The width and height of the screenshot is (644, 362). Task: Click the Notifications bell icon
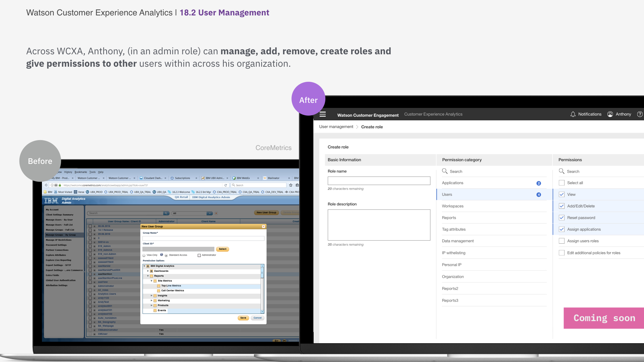pyautogui.click(x=573, y=114)
